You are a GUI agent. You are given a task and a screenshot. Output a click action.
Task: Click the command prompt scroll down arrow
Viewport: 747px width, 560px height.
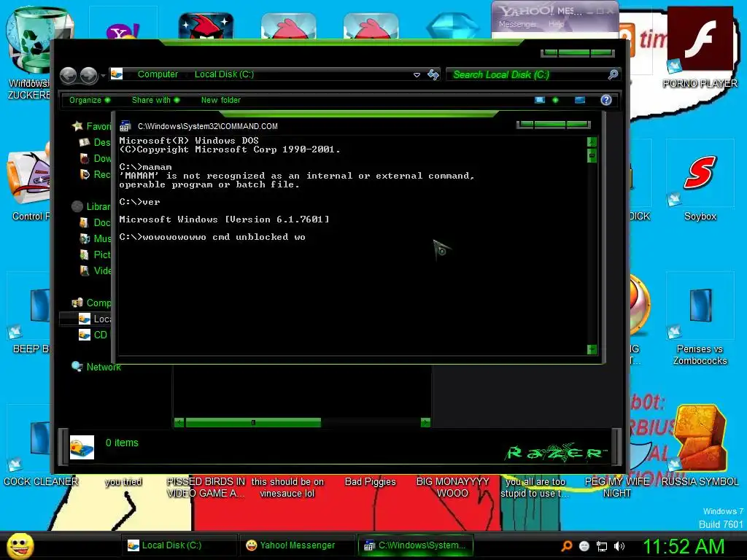click(592, 349)
